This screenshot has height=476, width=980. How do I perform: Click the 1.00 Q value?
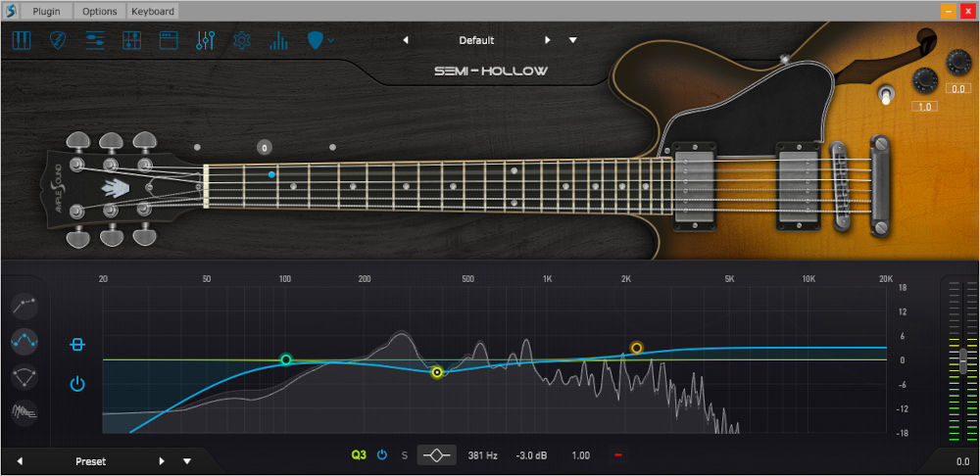pyautogui.click(x=580, y=455)
